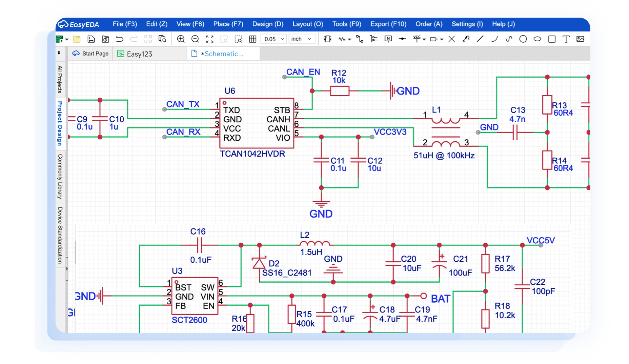Expand the net port symbol dropdown arrow
Image resolution: width=629 pixels, height=364 pixels.
pyautogui.click(x=442, y=40)
